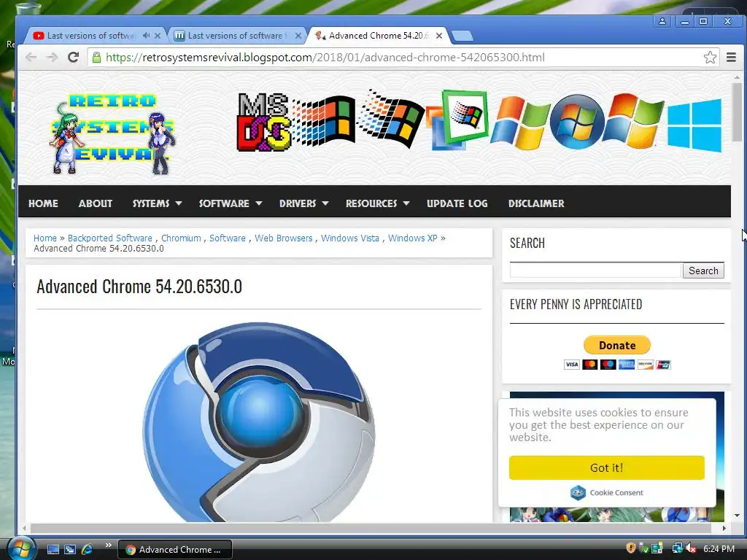Click the Retro Systems Revival logo
Screen dimensions: 747x560
pyautogui.click(x=113, y=133)
